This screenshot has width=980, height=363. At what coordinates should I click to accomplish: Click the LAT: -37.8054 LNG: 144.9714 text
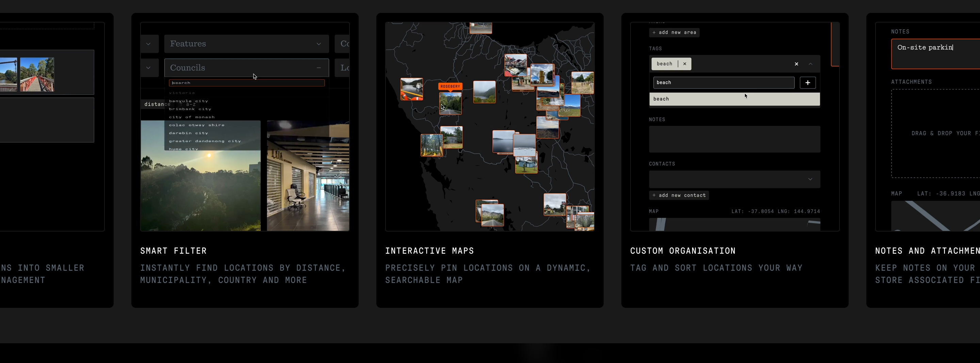click(x=775, y=211)
